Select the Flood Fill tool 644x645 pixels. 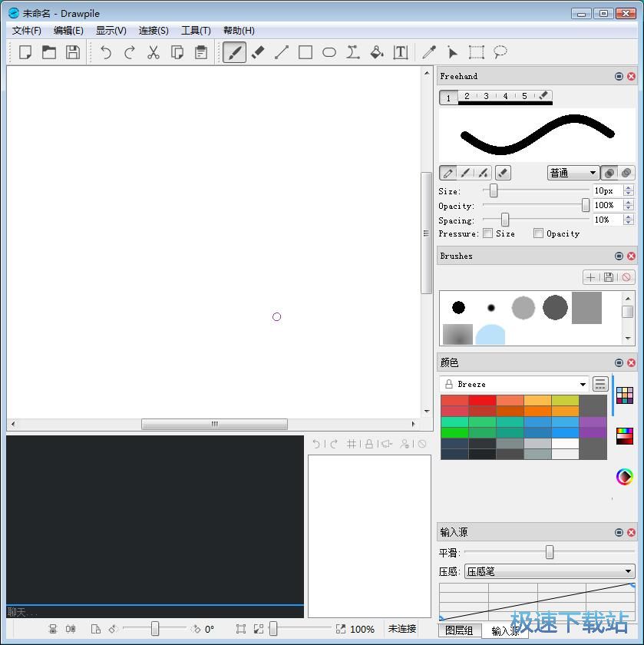[x=376, y=52]
